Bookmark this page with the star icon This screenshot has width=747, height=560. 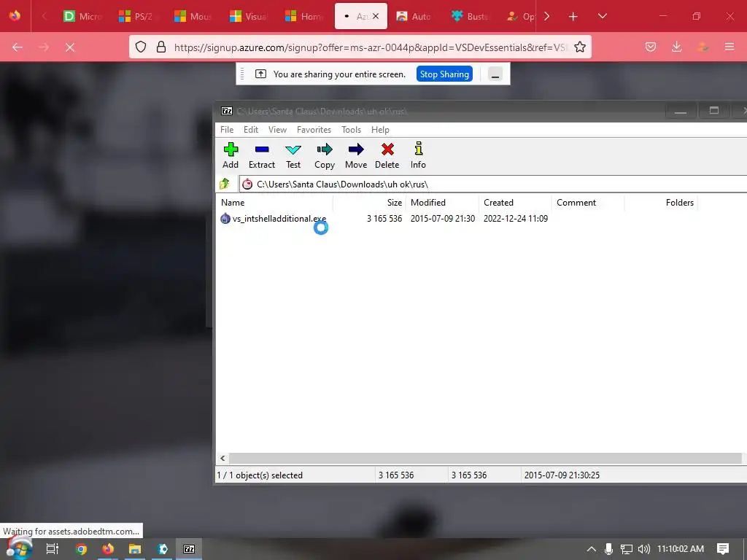(x=580, y=47)
